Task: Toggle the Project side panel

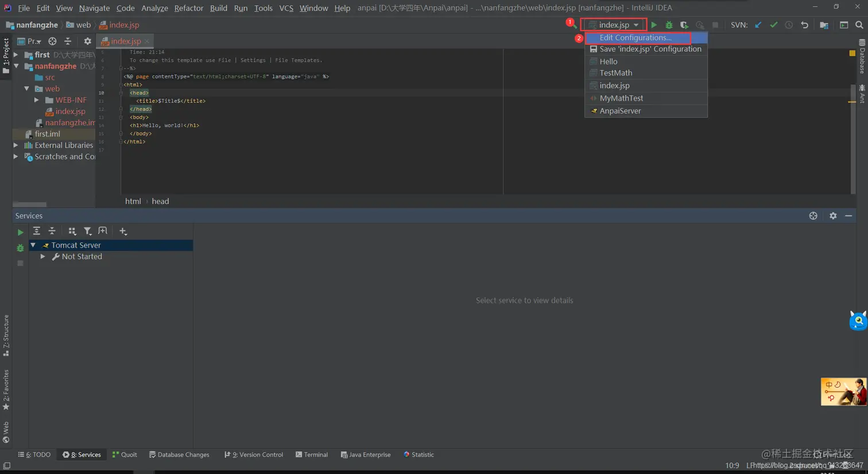Action: click(x=6, y=56)
